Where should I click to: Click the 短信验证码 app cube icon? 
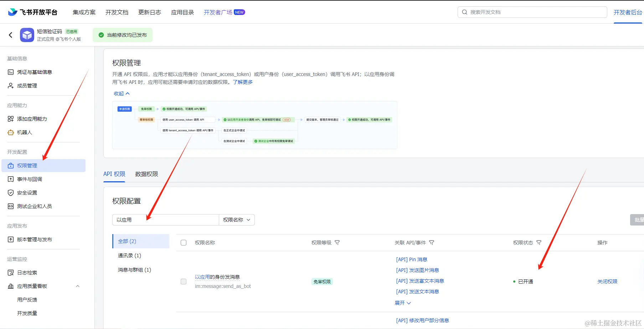pos(27,35)
